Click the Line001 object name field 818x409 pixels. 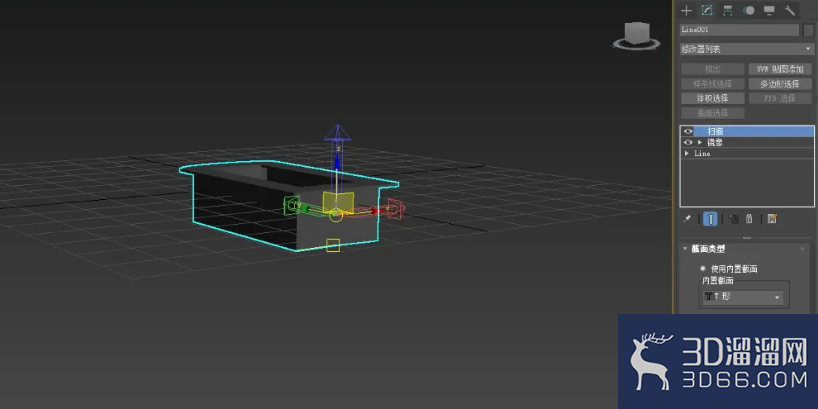739,30
